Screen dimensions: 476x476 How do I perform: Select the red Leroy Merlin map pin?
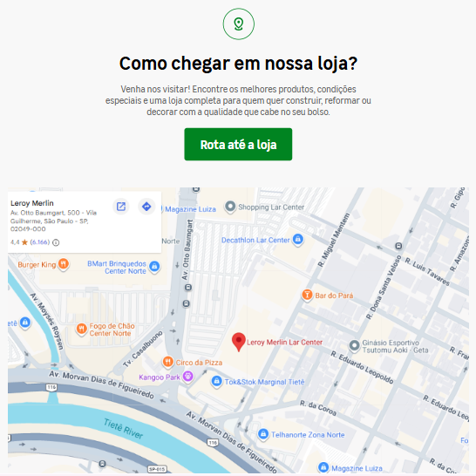pos(239,342)
